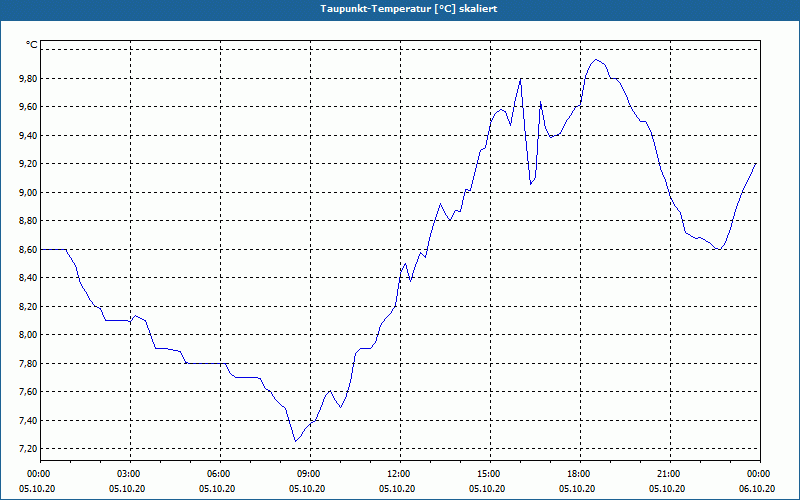Select the 06.10.20 date label
Image resolution: width=800 pixels, height=500 pixels.
[757, 489]
